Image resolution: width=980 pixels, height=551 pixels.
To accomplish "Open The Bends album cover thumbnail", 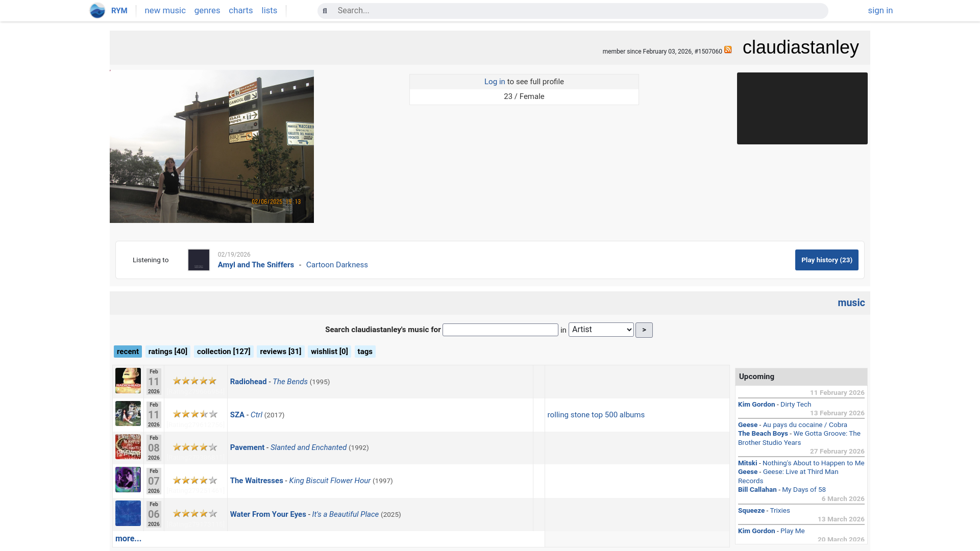I will coord(128,381).
